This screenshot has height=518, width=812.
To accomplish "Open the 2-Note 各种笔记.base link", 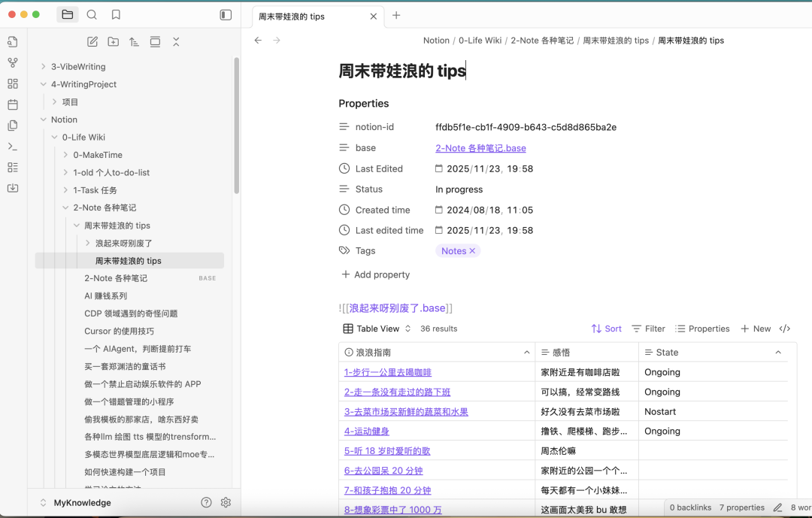I will point(480,148).
